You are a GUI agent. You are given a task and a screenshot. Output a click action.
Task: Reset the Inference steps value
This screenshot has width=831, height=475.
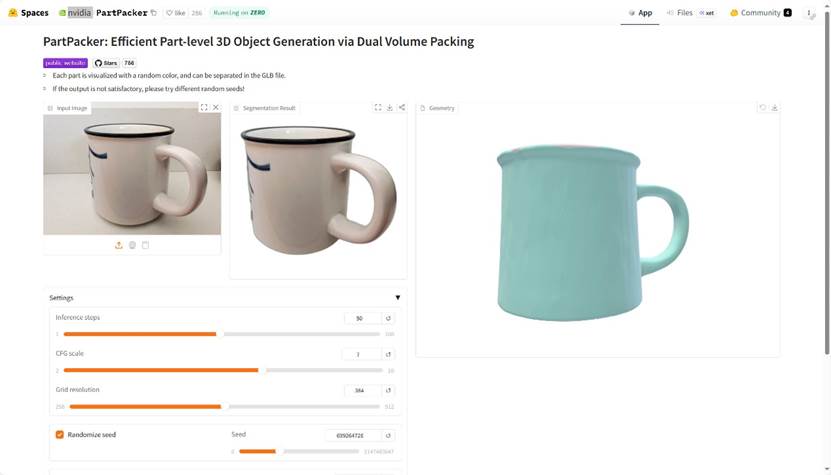(x=389, y=318)
